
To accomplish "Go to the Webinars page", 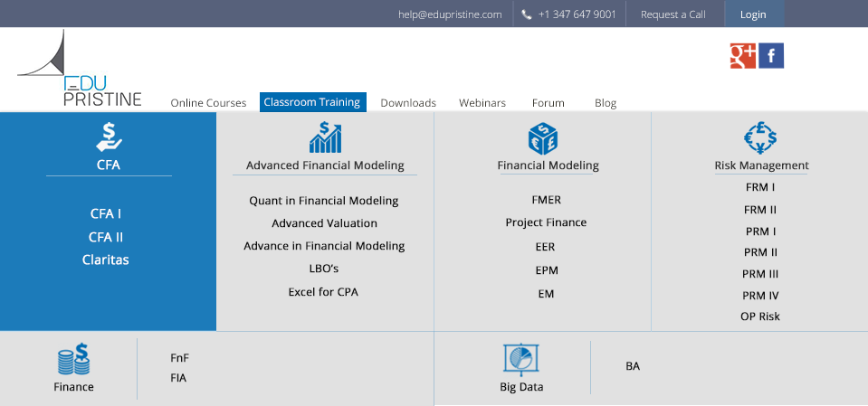I will (482, 103).
